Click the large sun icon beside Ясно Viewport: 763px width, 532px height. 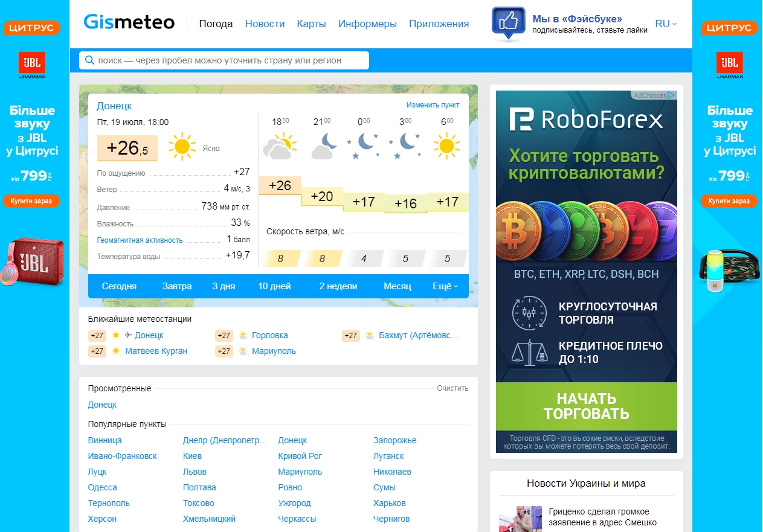(182, 147)
